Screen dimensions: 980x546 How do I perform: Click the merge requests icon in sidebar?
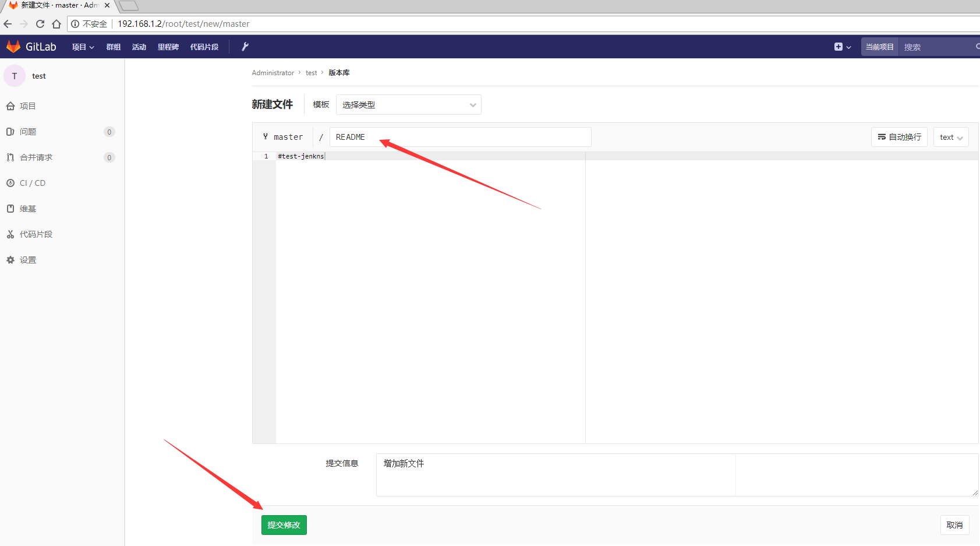10,157
